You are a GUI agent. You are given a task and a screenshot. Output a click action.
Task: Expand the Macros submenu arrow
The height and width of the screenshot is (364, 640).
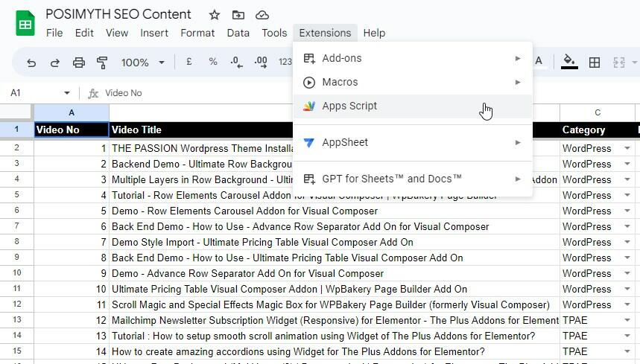tap(518, 83)
